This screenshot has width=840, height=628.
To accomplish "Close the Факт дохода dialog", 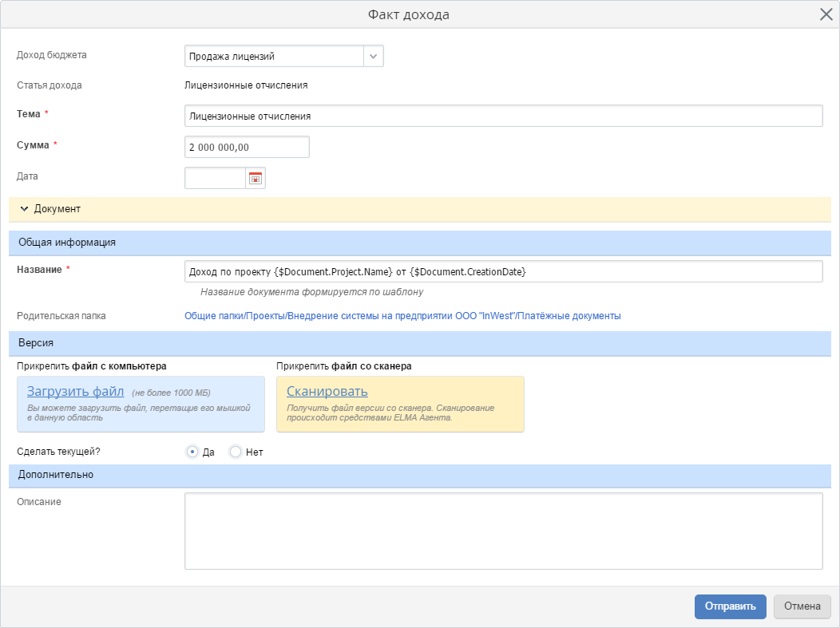I will pyautogui.click(x=826, y=14).
